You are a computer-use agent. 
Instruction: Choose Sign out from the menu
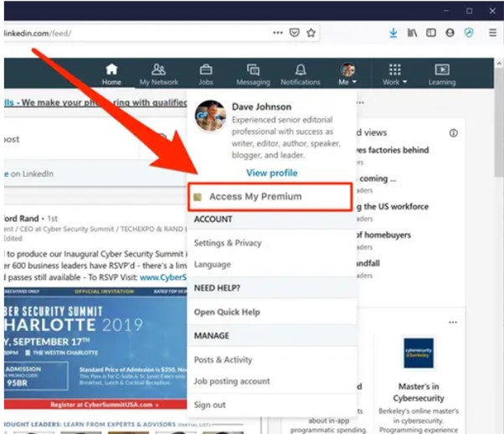coord(209,405)
